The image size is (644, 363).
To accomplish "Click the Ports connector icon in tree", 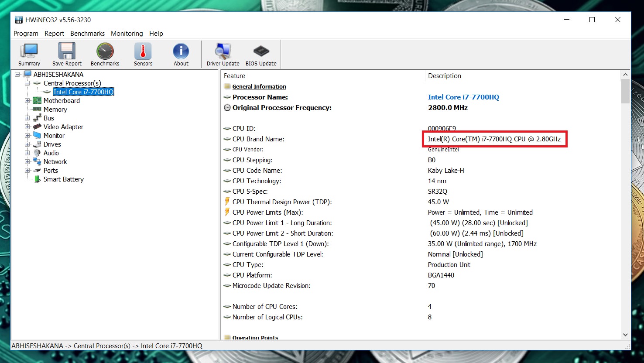I will 37,170.
